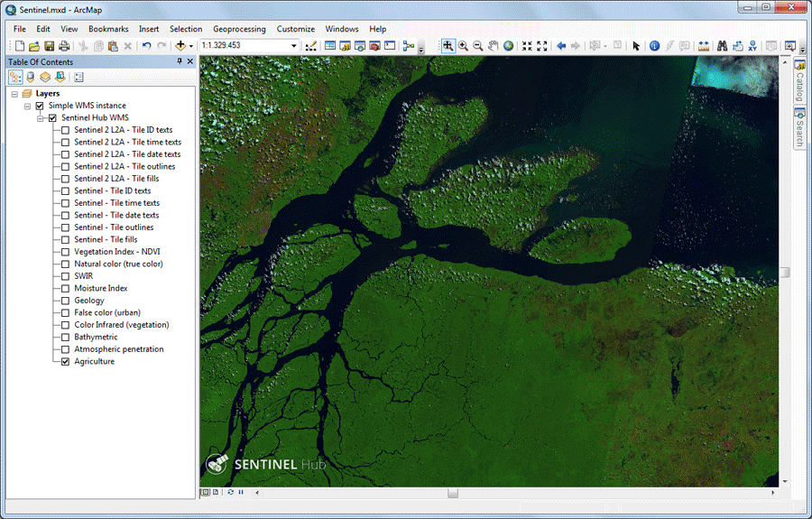Check the Moisture Index layer

(x=65, y=289)
